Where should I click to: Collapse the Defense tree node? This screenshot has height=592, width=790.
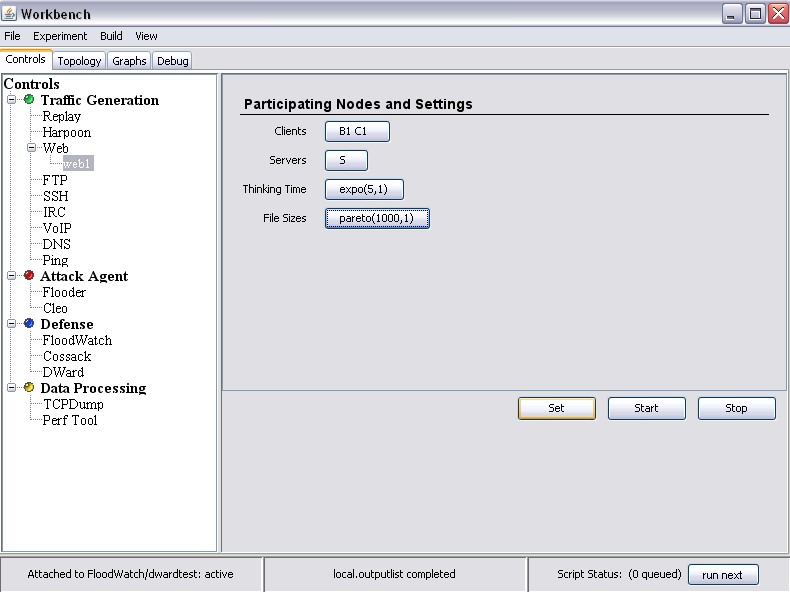click(12, 324)
